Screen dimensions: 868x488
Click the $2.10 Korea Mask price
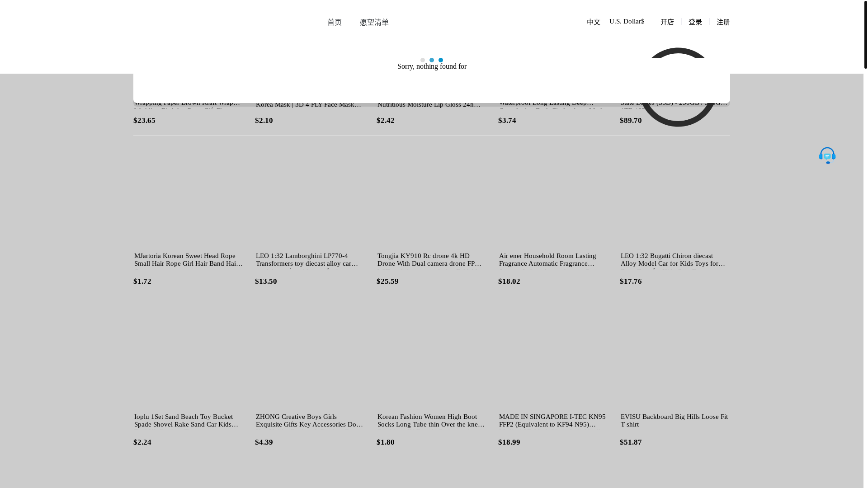[x=264, y=120]
